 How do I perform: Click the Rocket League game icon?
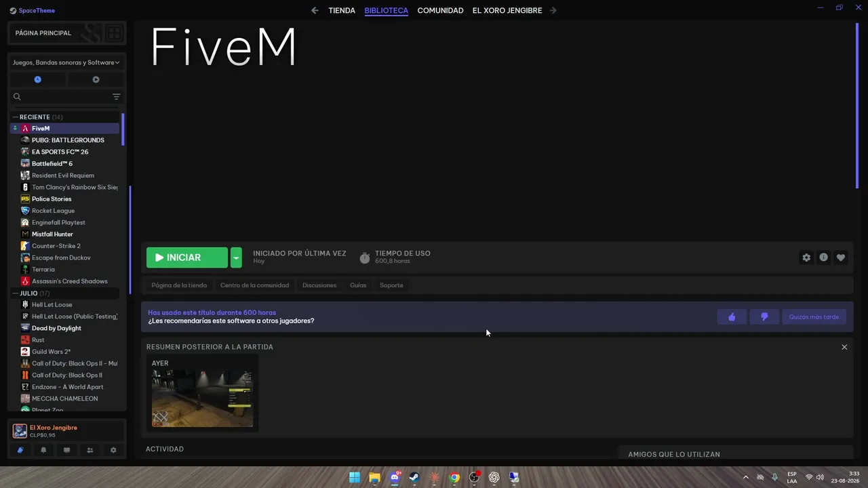(25, 210)
